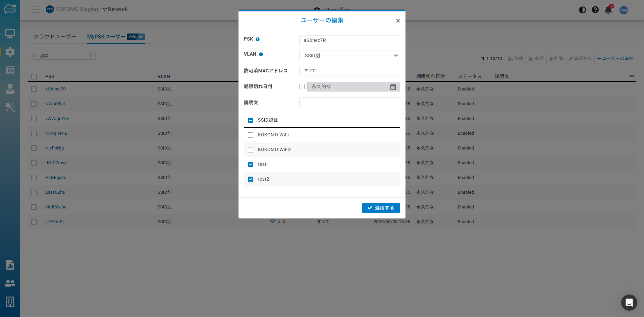Click the 適用する apply button
644x317 pixels.
point(381,208)
